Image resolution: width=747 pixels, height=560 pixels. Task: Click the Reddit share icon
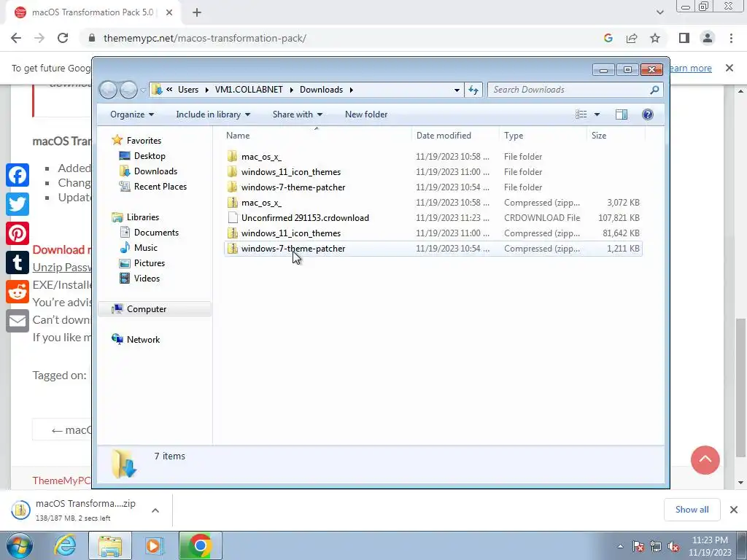pos(18,292)
